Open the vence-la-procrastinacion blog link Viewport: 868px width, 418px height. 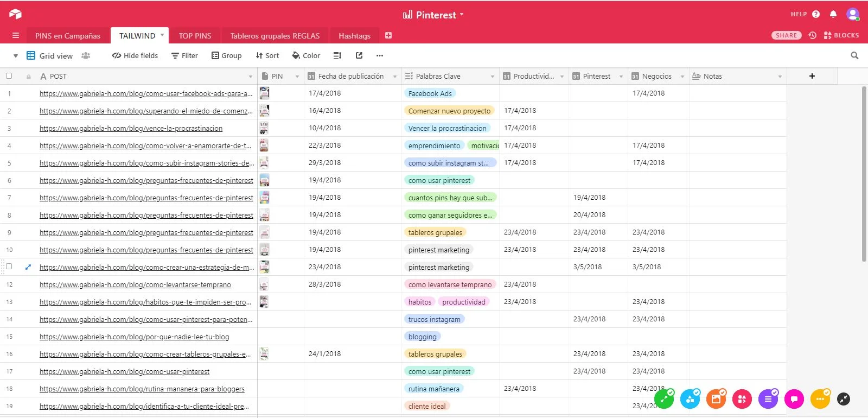[x=131, y=128]
